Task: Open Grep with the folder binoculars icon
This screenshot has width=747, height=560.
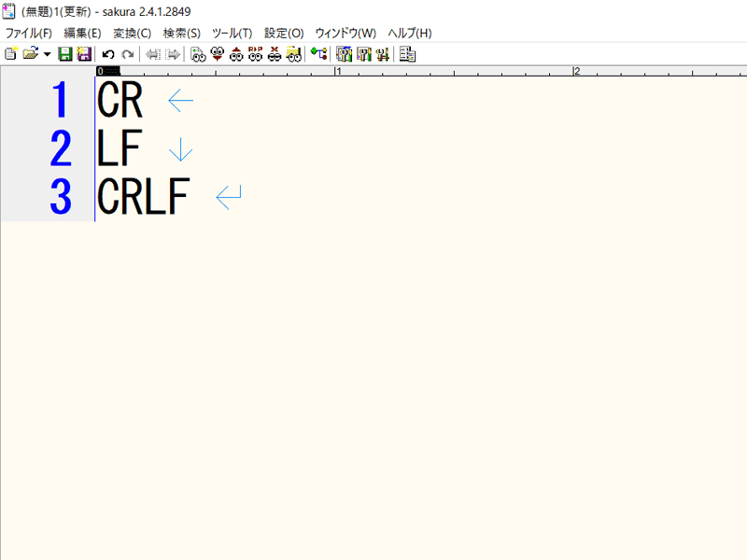Action: coord(293,54)
